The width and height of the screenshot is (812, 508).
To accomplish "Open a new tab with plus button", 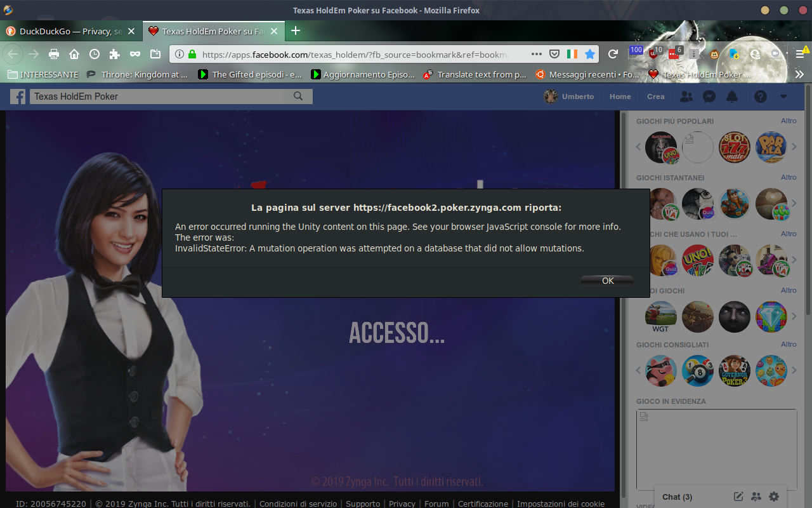I will point(296,31).
